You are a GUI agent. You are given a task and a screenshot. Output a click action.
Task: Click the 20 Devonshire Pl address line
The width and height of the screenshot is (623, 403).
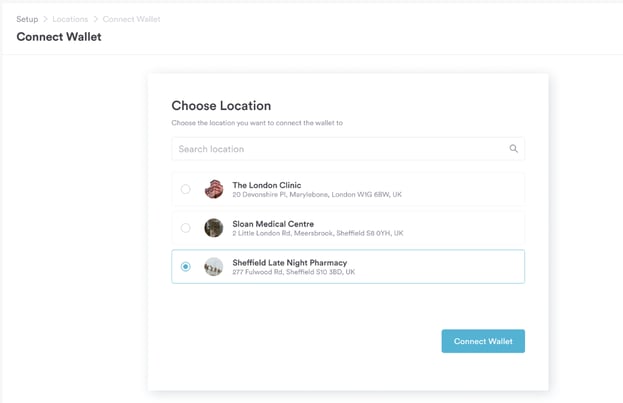pos(316,194)
